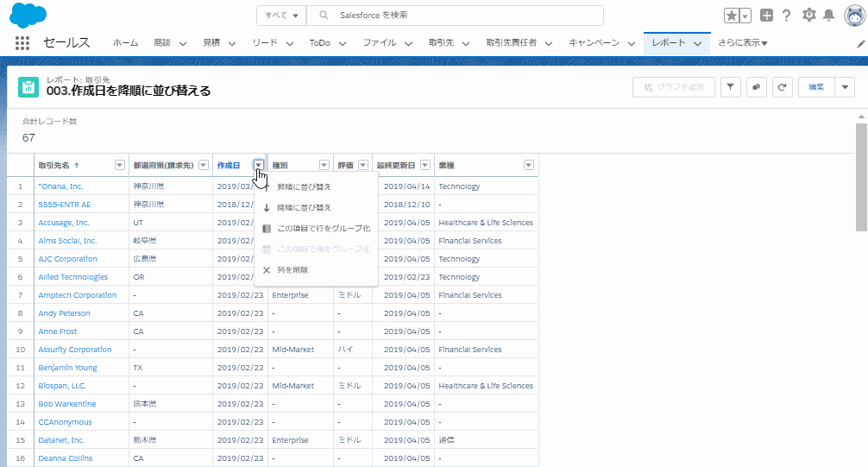The height and width of the screenshot is (467, 868).
Task: Choose この項目で行をグループ化 menu item
Action: [316, 228]
